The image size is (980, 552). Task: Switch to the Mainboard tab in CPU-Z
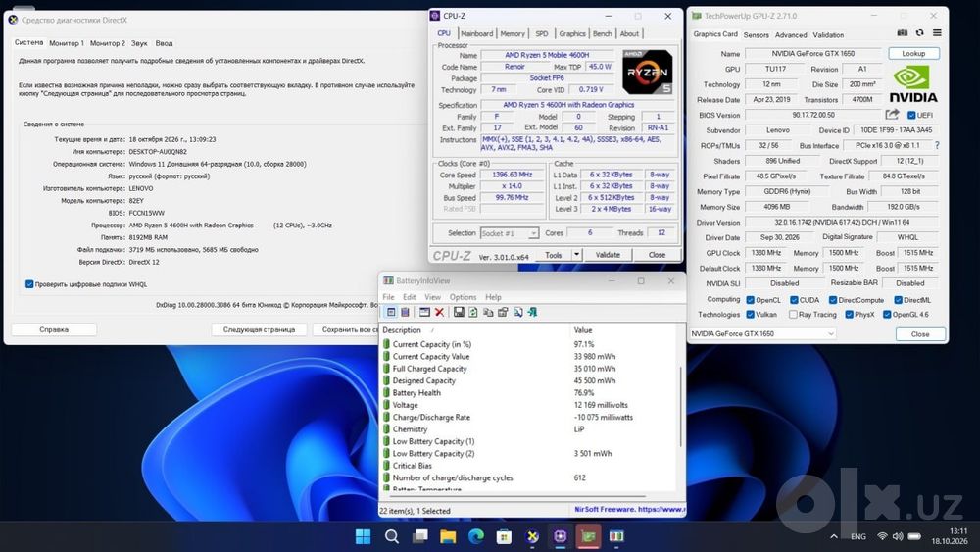pyautogui.click(x=477, y=33)
